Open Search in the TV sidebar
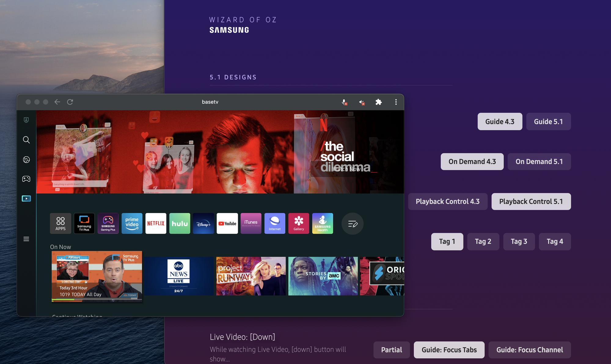The width and height of the screenshot is (611, 364). coord(26,140)
